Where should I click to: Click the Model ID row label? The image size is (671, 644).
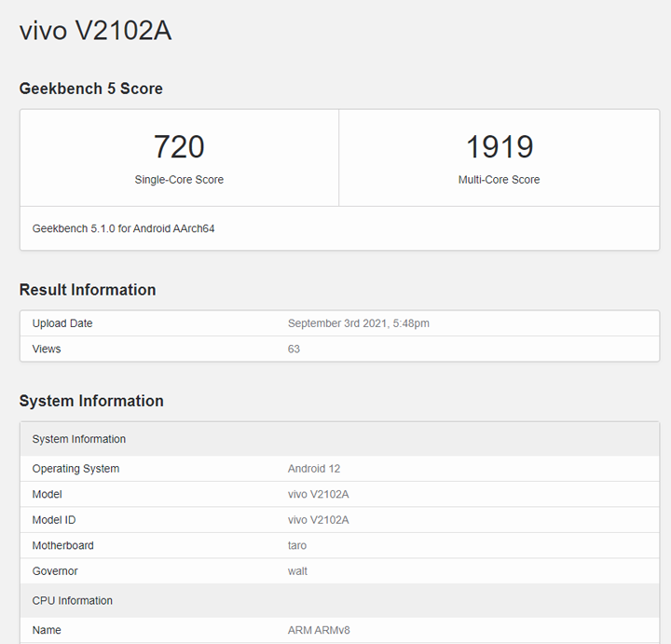54,520
